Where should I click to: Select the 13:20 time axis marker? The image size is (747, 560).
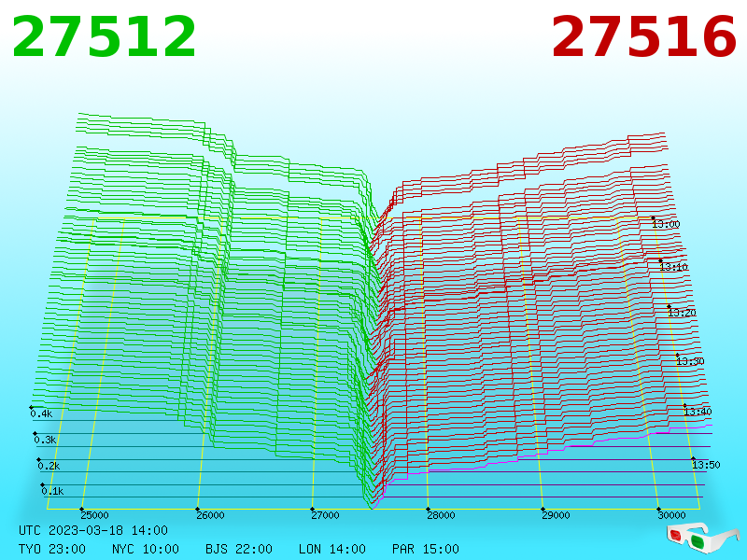[682, 313]
